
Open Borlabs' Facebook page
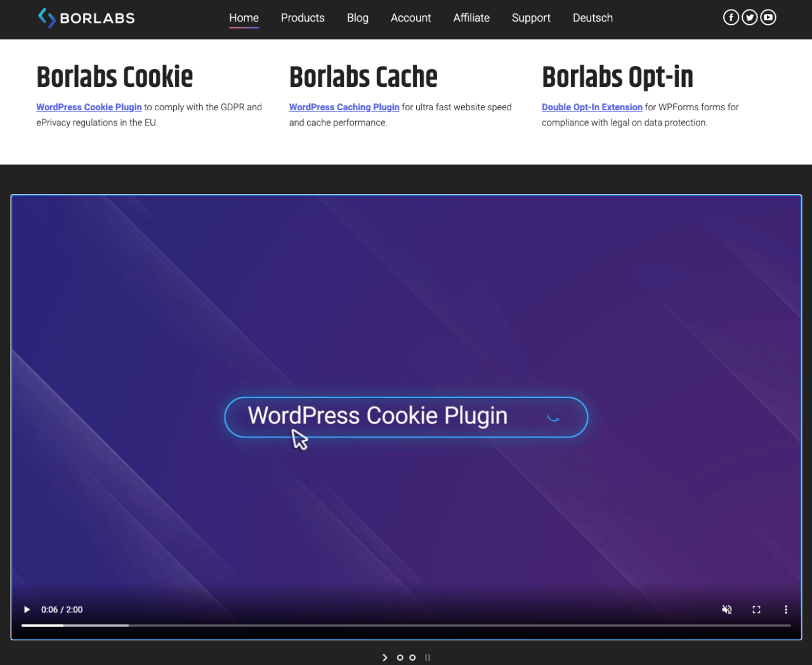pyautogui.click(x=731, y=17)
